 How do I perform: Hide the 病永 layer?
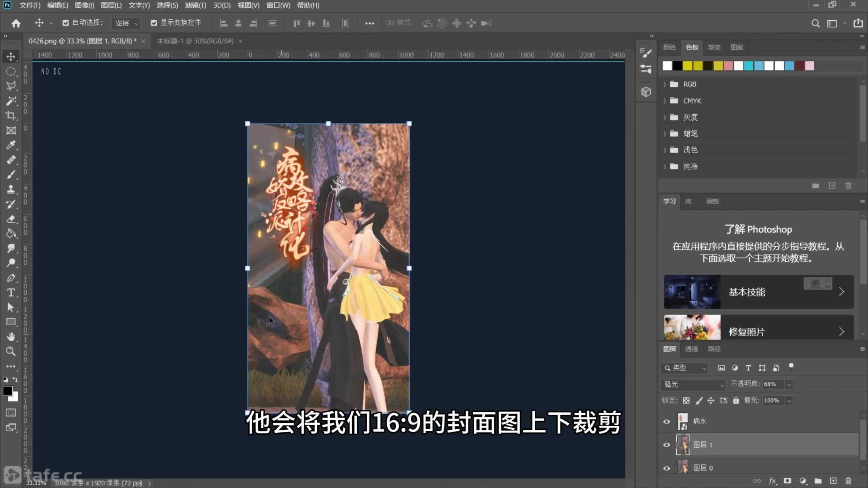(667, 422)
